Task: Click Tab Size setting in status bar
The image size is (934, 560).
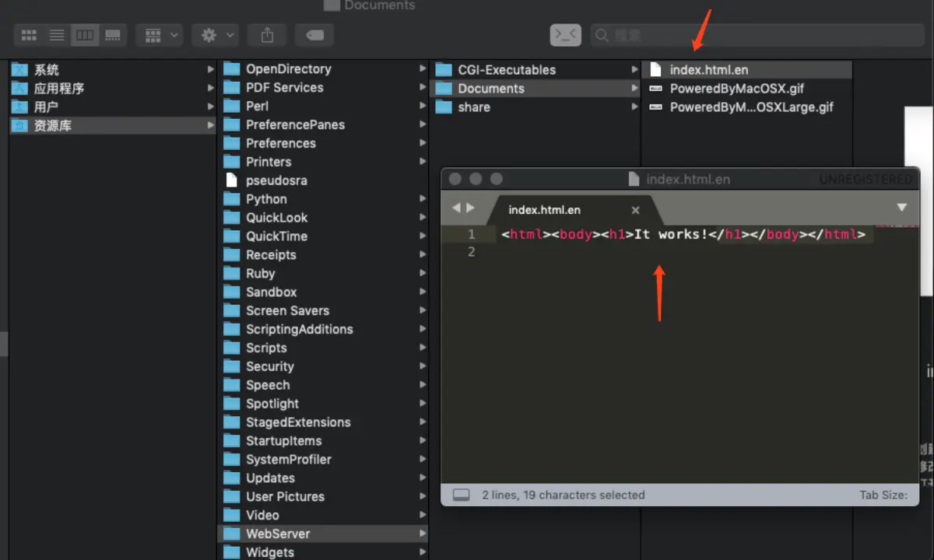Action: [883, 495]
